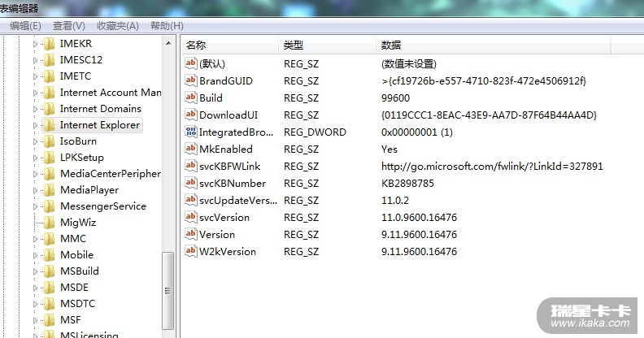
Task: Click the IMEKR folder icon
Action: [49, 44]
